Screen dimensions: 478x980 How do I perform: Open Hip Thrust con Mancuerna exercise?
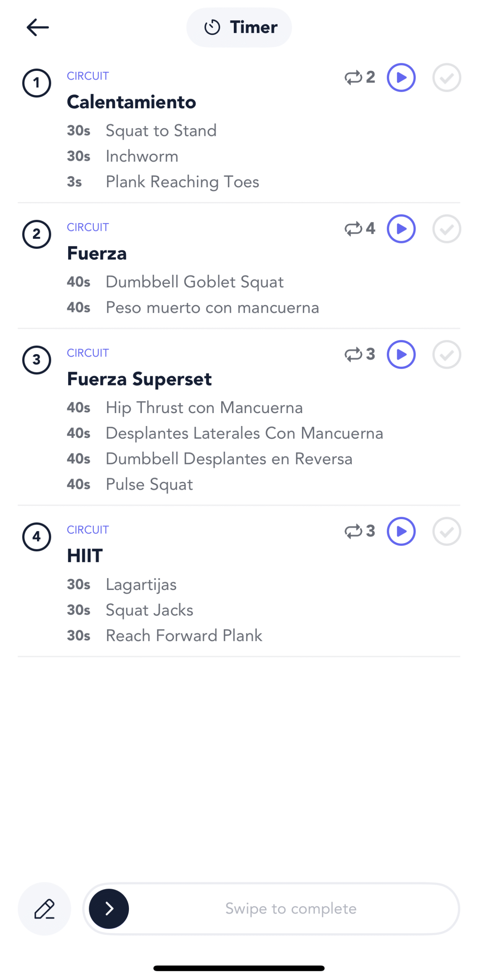(204, 407)
